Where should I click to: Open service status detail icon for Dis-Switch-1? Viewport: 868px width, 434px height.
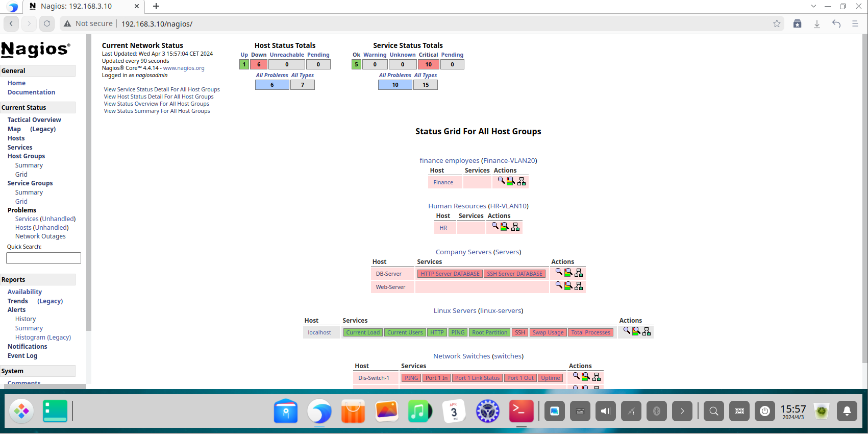(586, 377)
